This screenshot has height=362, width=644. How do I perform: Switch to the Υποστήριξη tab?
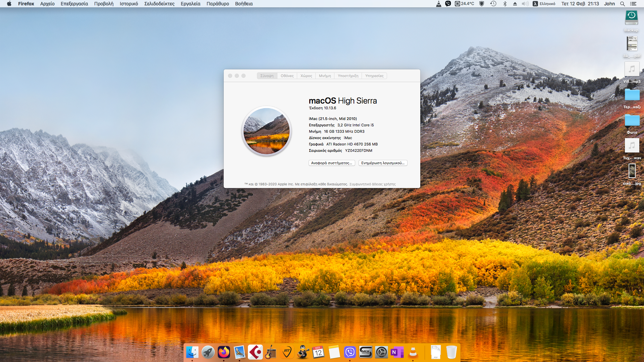tap(348, 76)
